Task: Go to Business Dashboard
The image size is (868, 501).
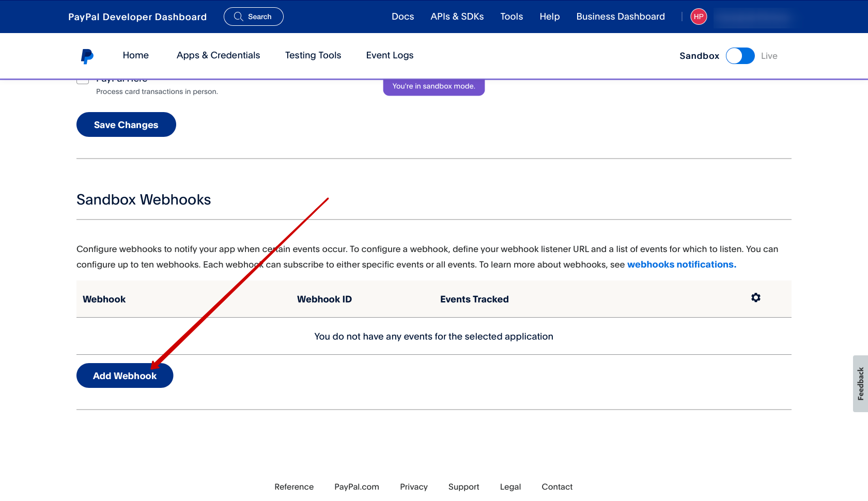Action: coord(621,17)
